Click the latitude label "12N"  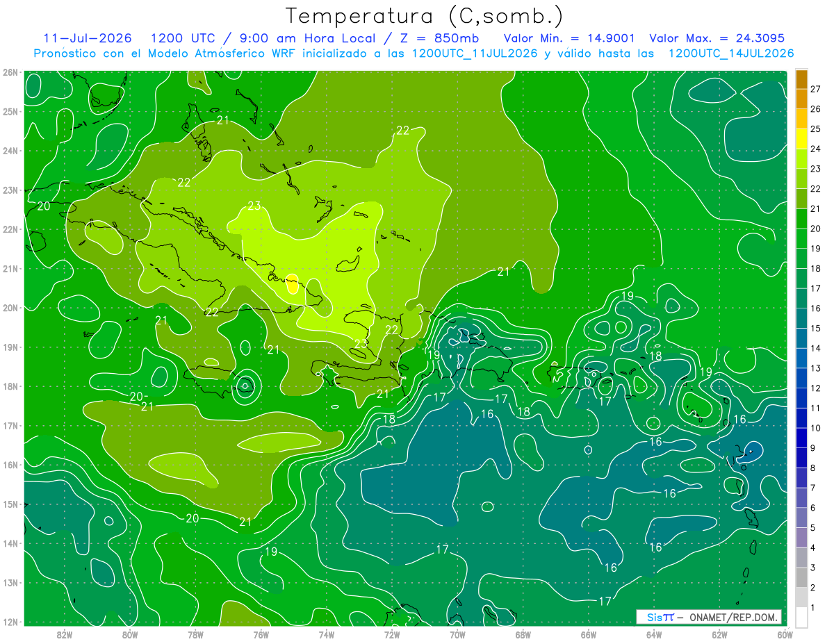point(10,622)
